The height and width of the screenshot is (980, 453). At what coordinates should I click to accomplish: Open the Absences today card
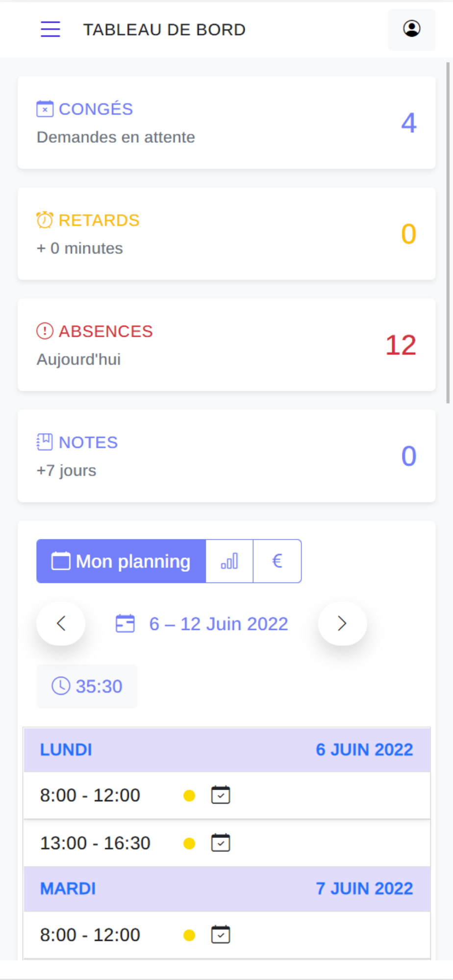[226, 345]
